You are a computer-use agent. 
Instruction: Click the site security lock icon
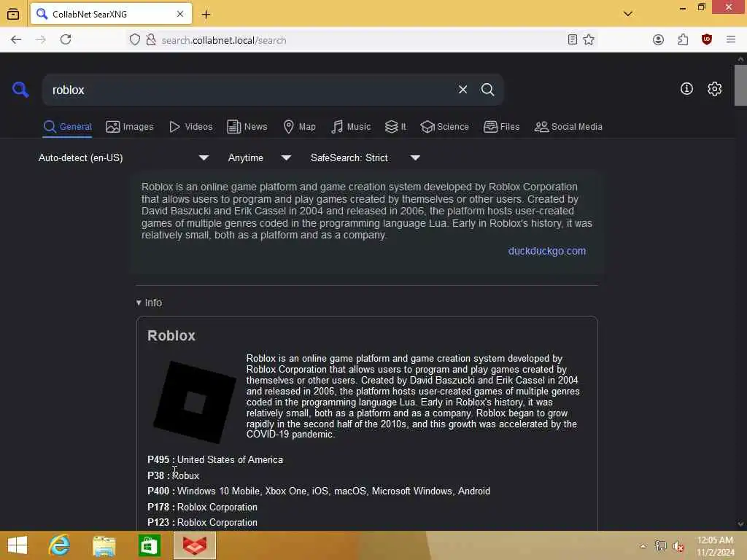tap(151, 40)
